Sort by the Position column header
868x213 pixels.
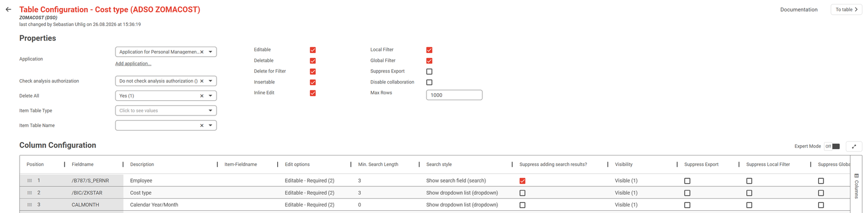pos(35,164)
